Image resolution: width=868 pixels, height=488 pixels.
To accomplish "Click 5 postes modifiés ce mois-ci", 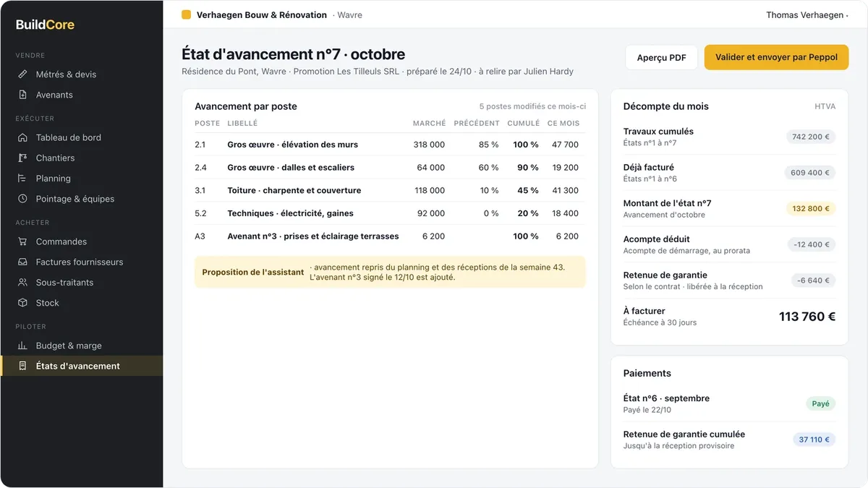I will pos(532,106).
